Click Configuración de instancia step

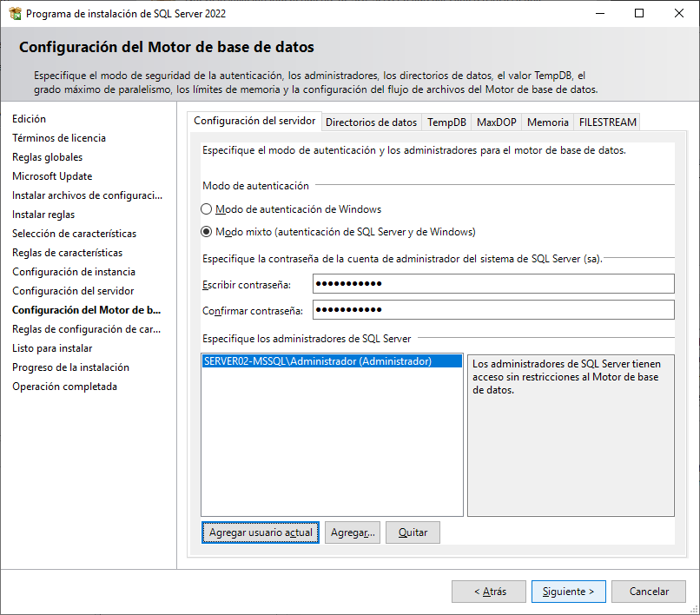pos(74,272)
